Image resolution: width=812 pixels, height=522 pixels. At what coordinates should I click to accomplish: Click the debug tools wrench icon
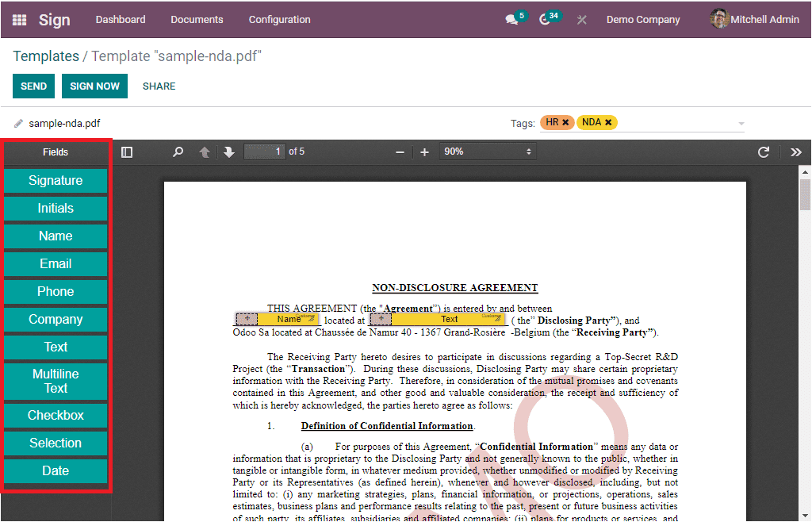click(581, 20)
